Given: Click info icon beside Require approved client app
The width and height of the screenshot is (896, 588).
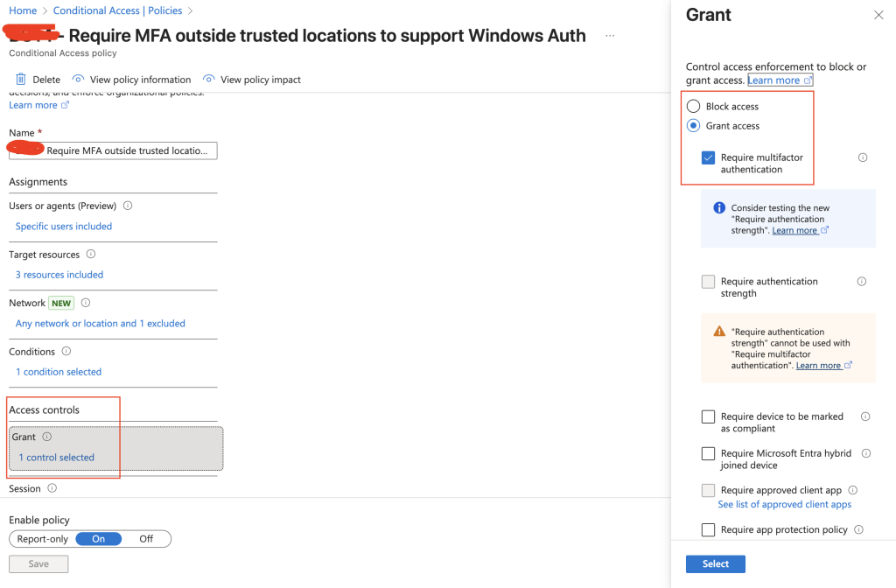Looking at the screenshot, I should click(853, 491).
